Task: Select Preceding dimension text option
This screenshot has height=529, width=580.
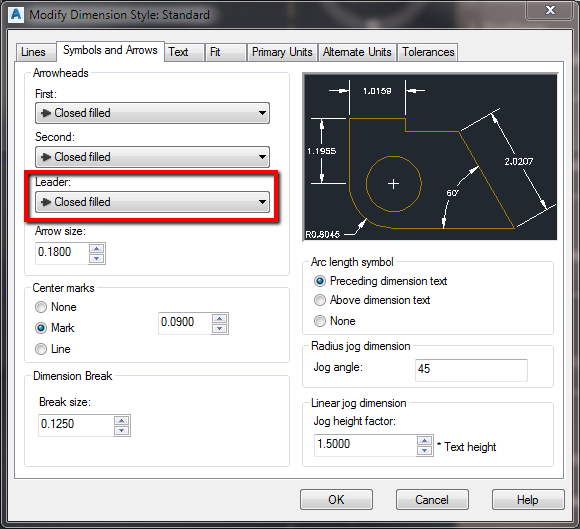Action: pos(380,281)
